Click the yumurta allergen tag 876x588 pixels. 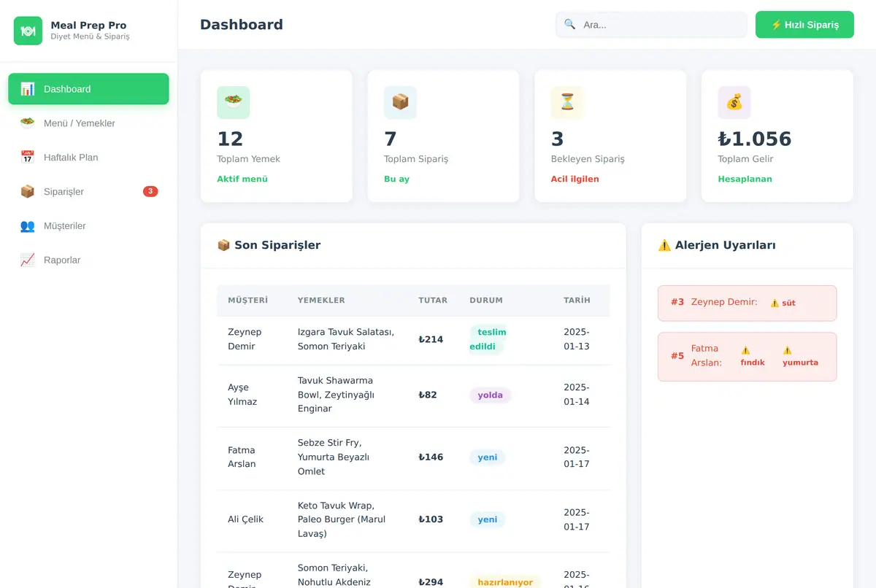point(800,356)
